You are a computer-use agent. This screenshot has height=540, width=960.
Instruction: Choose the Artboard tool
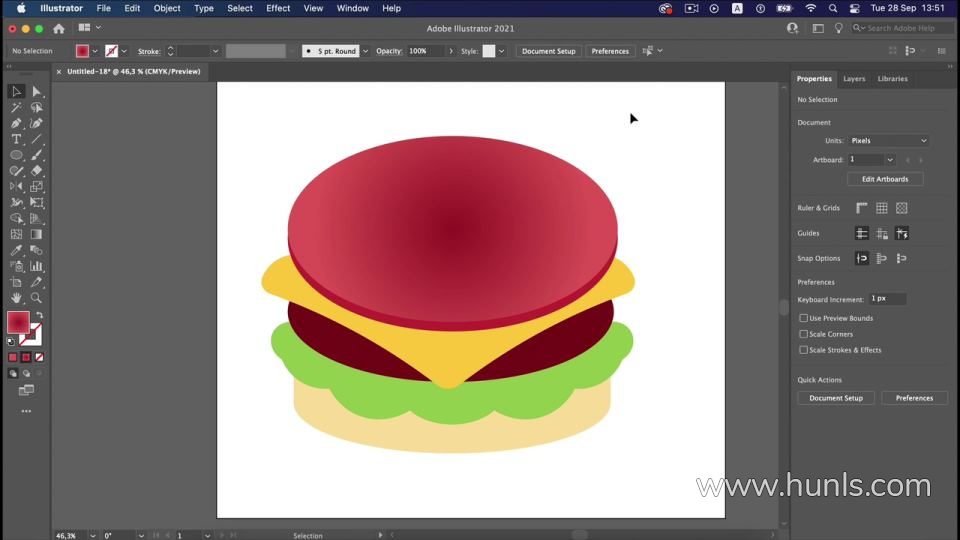point(16,282)
